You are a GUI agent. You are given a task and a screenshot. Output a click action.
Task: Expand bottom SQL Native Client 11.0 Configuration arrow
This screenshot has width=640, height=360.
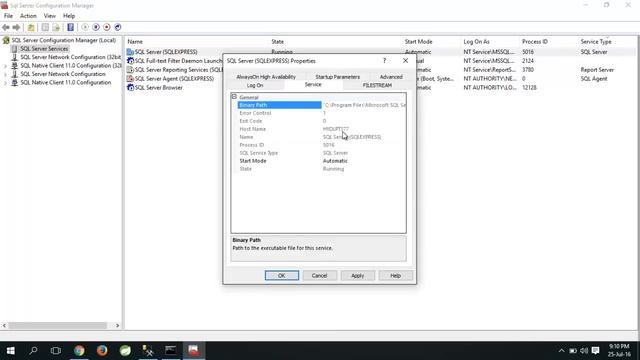[x=5, y=83]
